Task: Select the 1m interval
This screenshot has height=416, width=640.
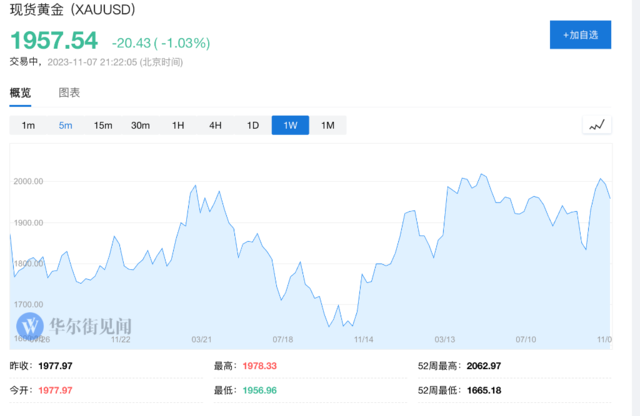Action: pyautogui.click(x=28, y=125)
